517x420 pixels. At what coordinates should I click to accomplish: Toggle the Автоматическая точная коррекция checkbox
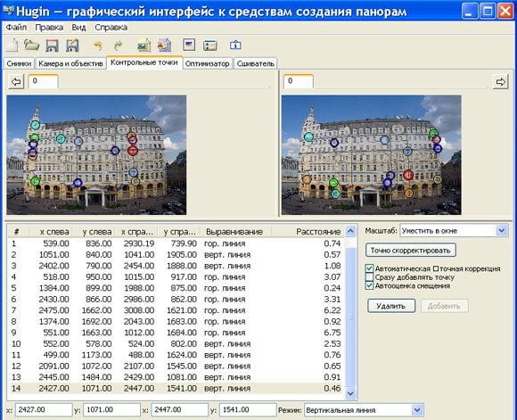(369, 268)
